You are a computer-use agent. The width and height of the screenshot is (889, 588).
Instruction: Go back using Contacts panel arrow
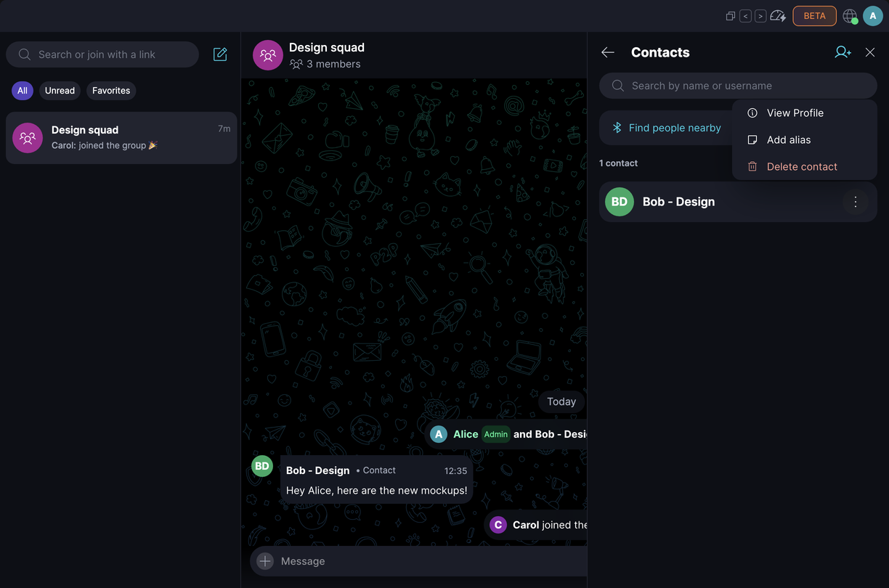pos(608,52)
